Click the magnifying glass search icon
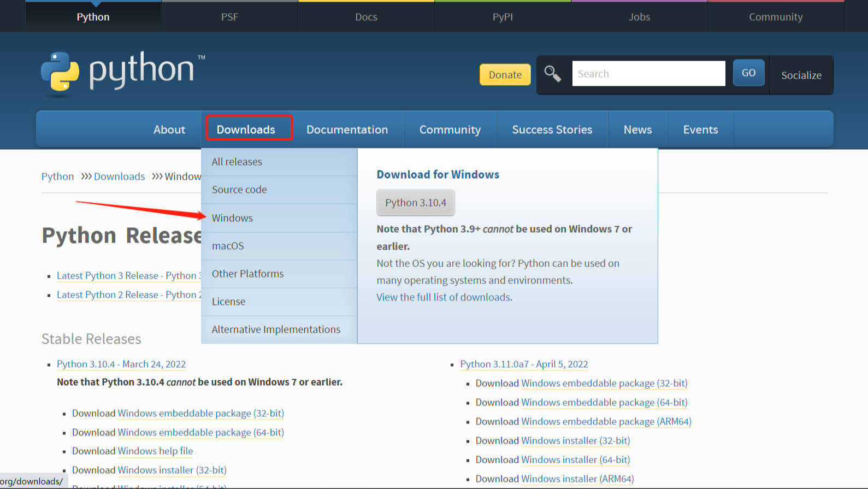This screenshot has width=868, height=489. tap(552, 74)
